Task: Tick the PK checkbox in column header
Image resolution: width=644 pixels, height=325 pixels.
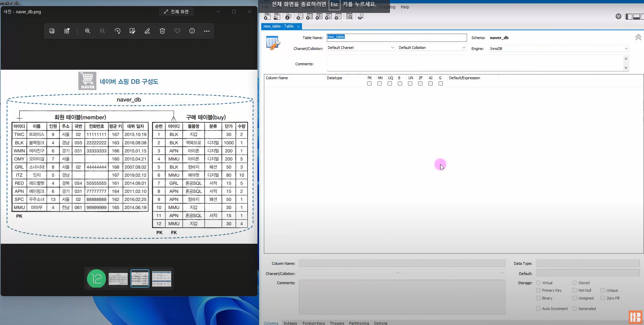Action: [369, 84]
